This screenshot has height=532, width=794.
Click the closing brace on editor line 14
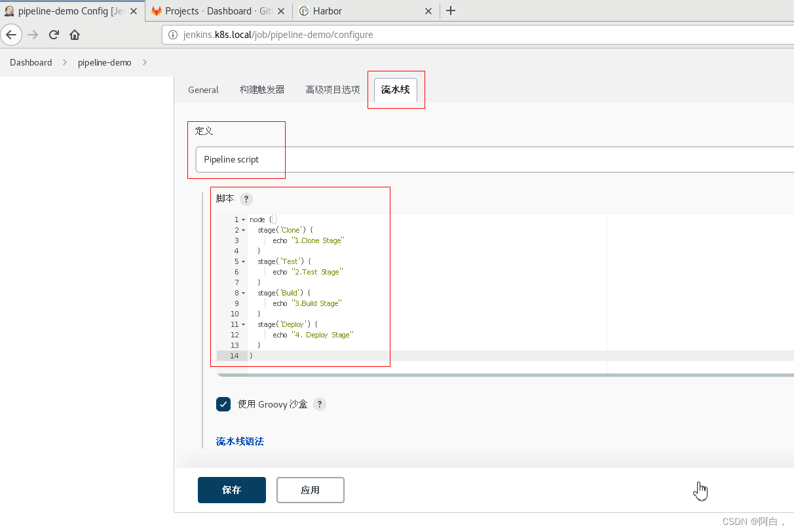click(251, 356)
